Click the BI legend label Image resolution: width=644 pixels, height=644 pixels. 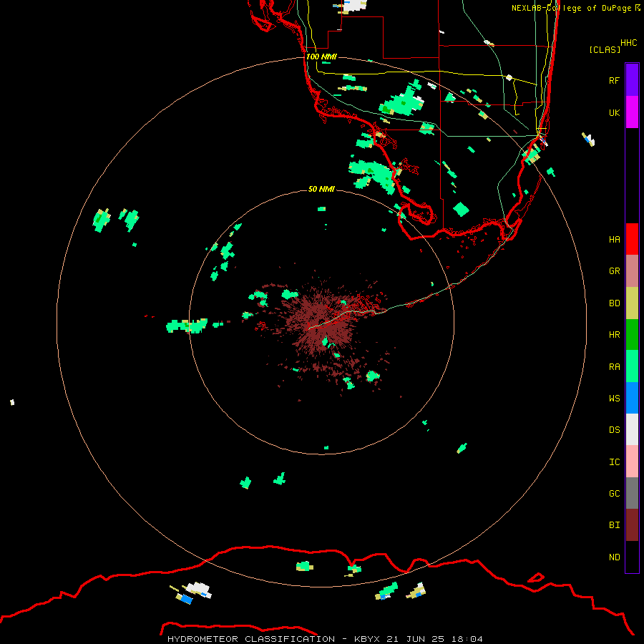(615, 525)
